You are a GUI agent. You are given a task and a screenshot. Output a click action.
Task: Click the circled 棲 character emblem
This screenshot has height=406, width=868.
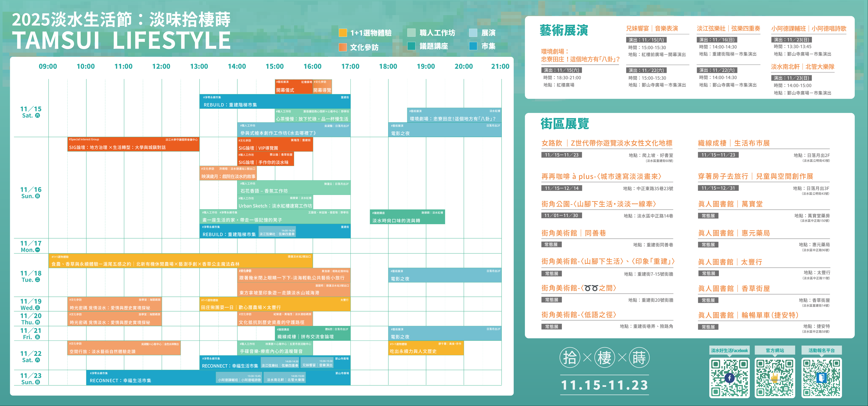coord(605,358)
